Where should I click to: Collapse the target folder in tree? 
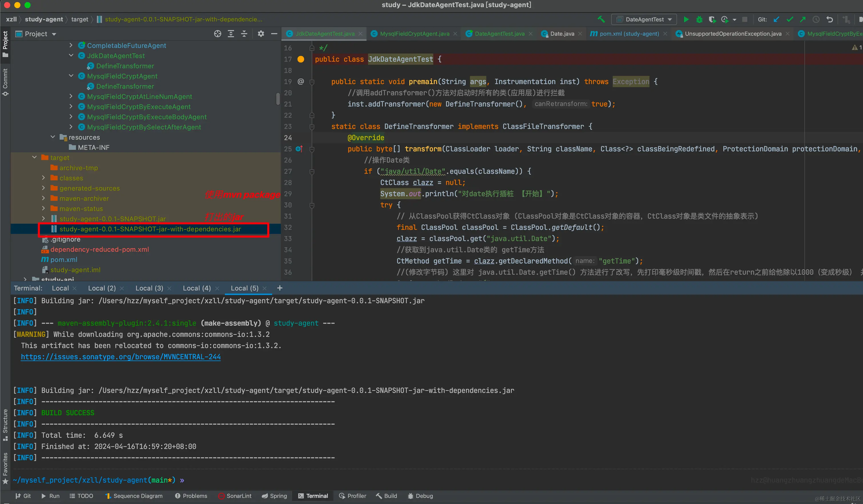[x=35, y=157]
